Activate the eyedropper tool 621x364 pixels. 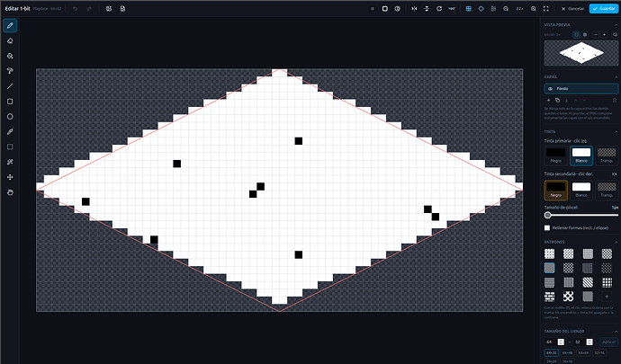pyautogui.click(x=10, y=132)
